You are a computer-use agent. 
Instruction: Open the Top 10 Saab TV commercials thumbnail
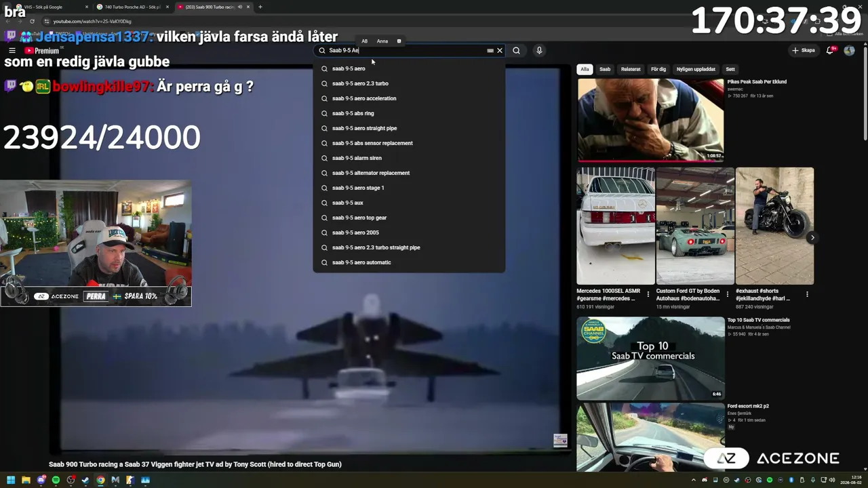[650, 359]
